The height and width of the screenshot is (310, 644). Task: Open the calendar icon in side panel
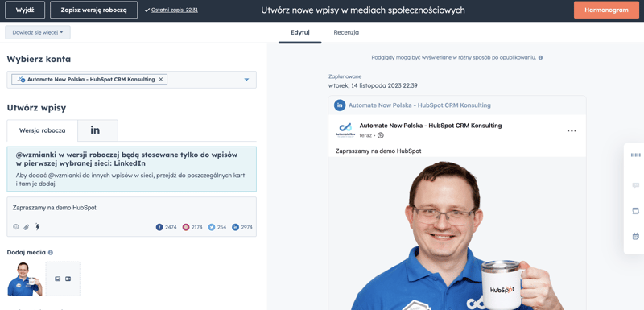click(x=635, y=236)
